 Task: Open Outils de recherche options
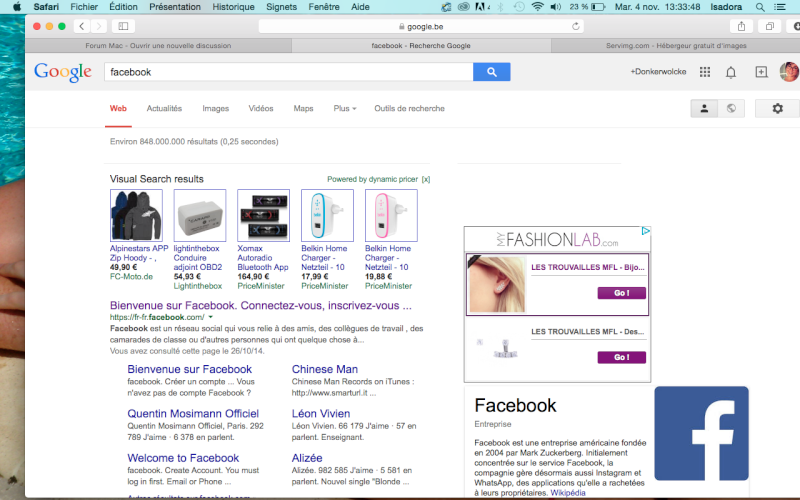[x=409, y=108]
